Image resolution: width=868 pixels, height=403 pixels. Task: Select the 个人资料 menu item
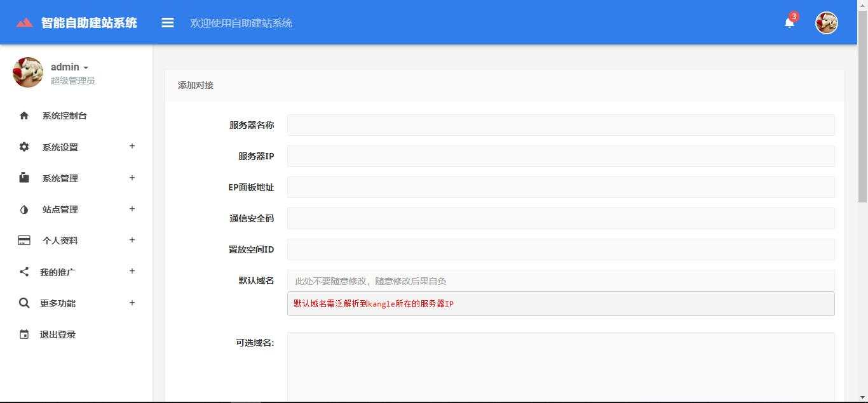tap(60, 240)
